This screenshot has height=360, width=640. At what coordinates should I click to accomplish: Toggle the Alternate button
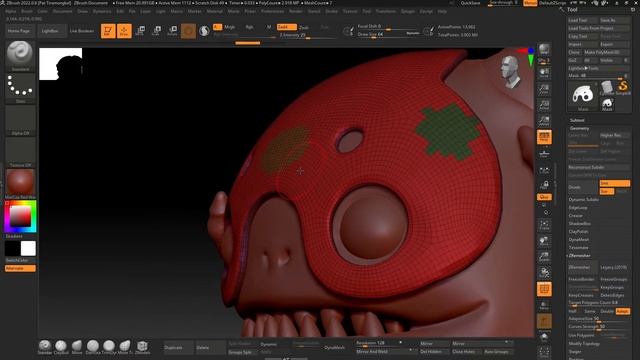click(20, 268)
